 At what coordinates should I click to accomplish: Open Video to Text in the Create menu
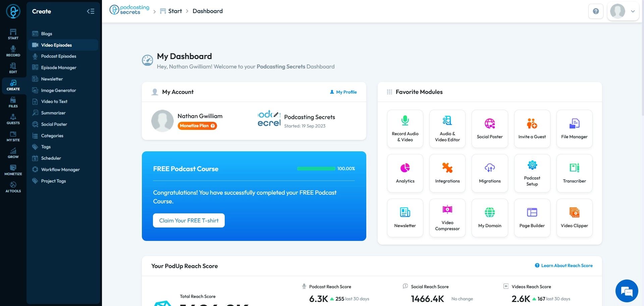(63, 102)
